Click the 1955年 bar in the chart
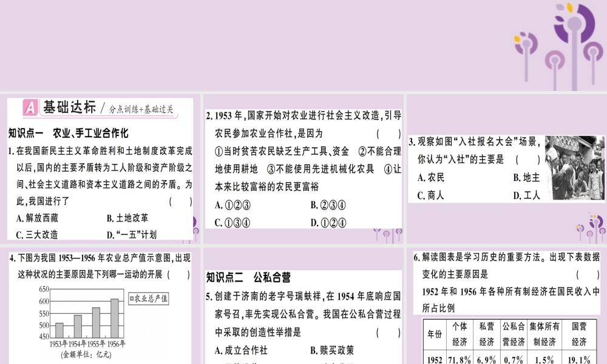The image size is (607, 364). (96, 323)
